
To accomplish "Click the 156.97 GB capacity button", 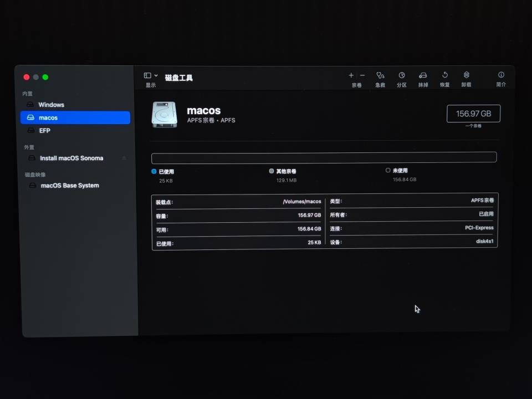I will [473, 113].
